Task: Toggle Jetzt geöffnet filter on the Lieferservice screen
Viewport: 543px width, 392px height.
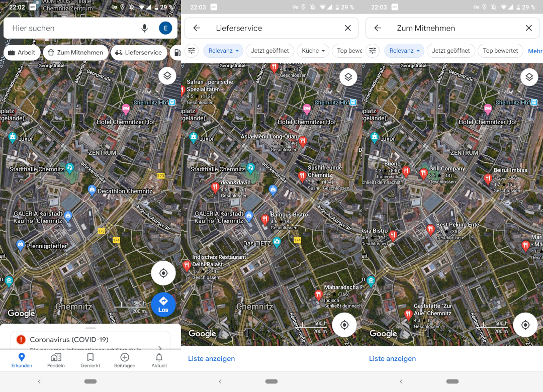Action: [270, 51]
